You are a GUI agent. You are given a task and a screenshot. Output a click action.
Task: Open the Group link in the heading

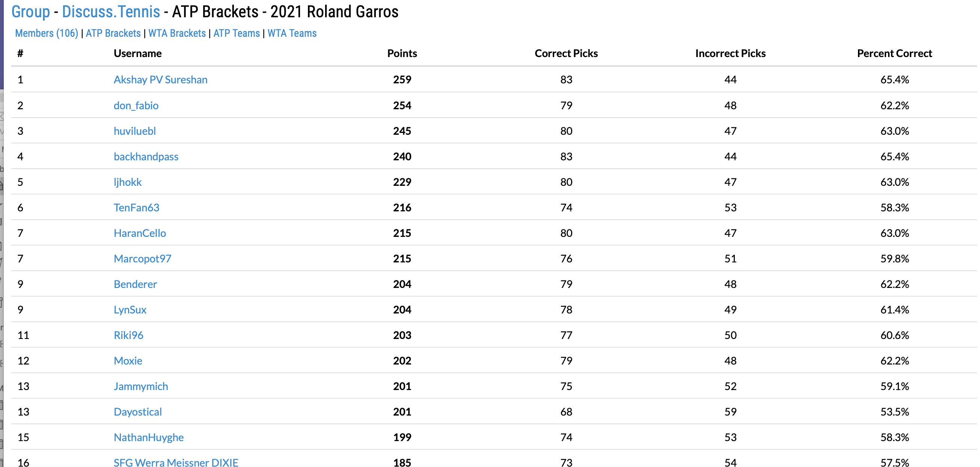pos(30,12)
